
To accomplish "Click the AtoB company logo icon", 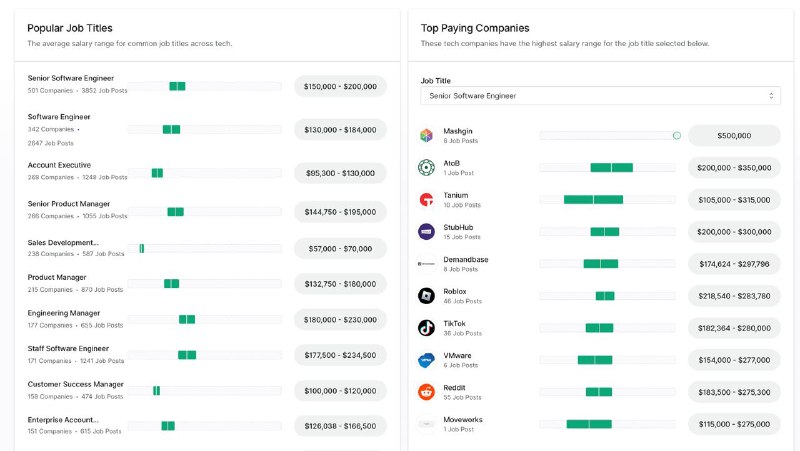I will (425, 167).
